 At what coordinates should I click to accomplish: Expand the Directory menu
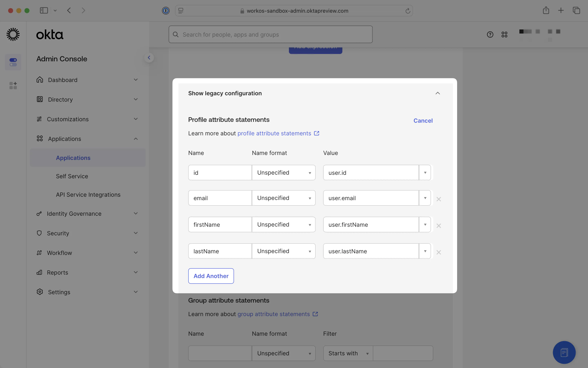[136, 99]
